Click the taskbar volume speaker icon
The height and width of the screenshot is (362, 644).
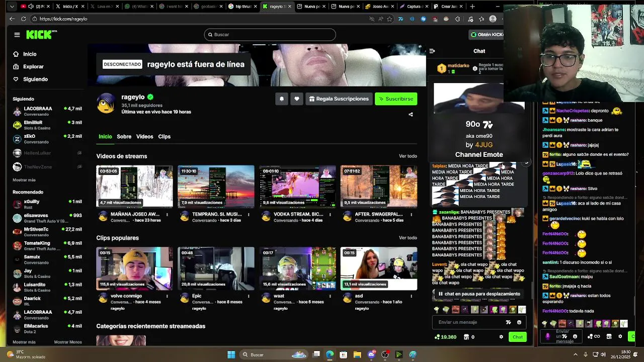[603, 354]
